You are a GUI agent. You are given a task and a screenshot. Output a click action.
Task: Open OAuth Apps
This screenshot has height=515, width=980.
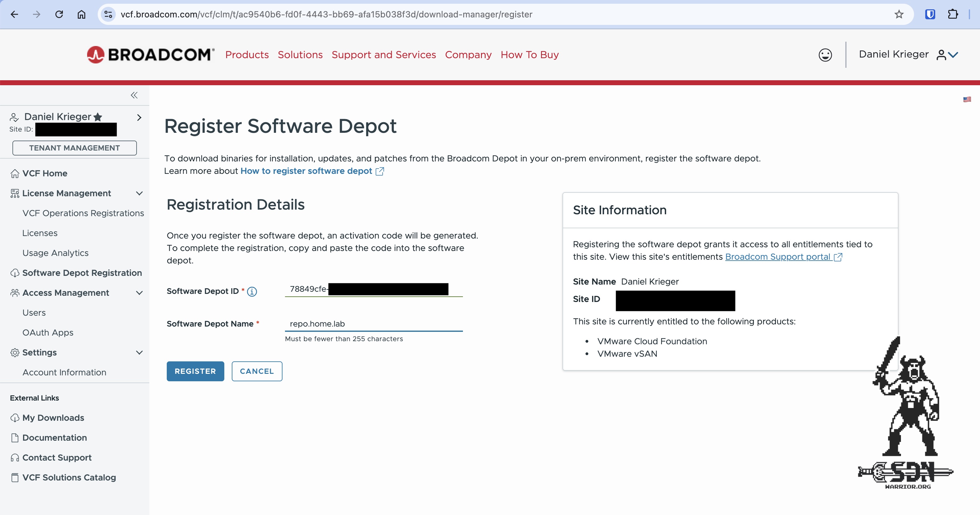coord(48,333)
